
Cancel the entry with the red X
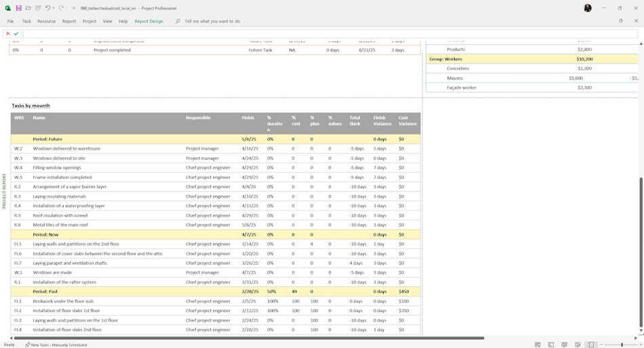(x=8, y=34)
